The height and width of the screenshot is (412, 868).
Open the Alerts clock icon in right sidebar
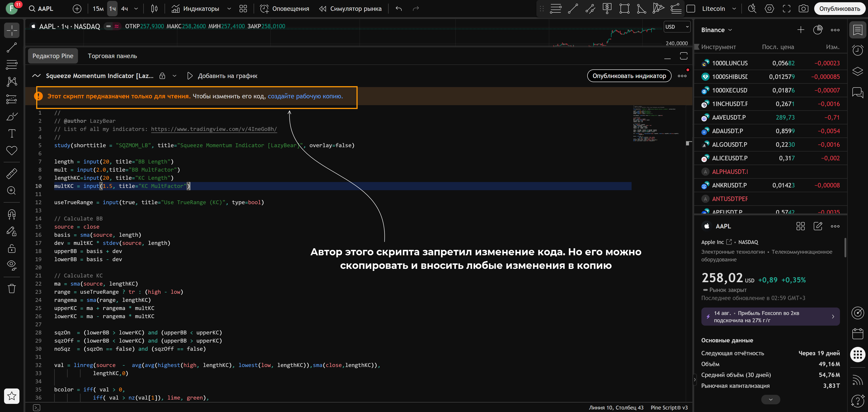(858, 51)
